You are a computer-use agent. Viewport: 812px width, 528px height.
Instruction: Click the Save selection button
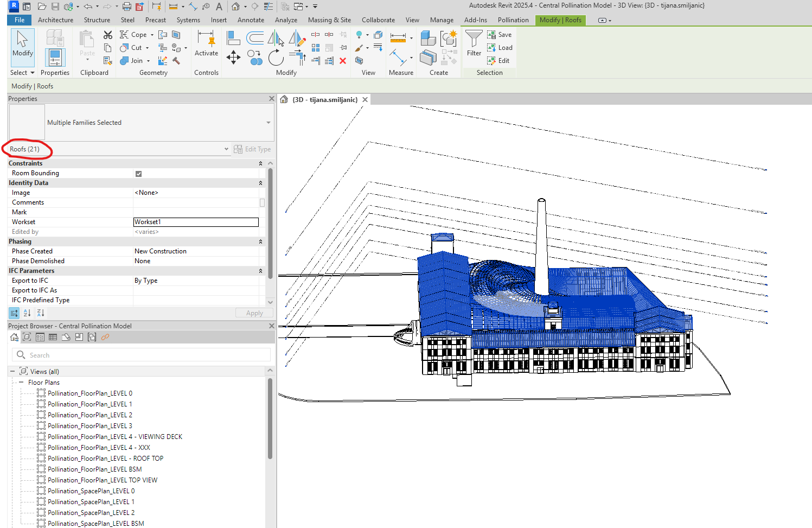pos(499,35)
